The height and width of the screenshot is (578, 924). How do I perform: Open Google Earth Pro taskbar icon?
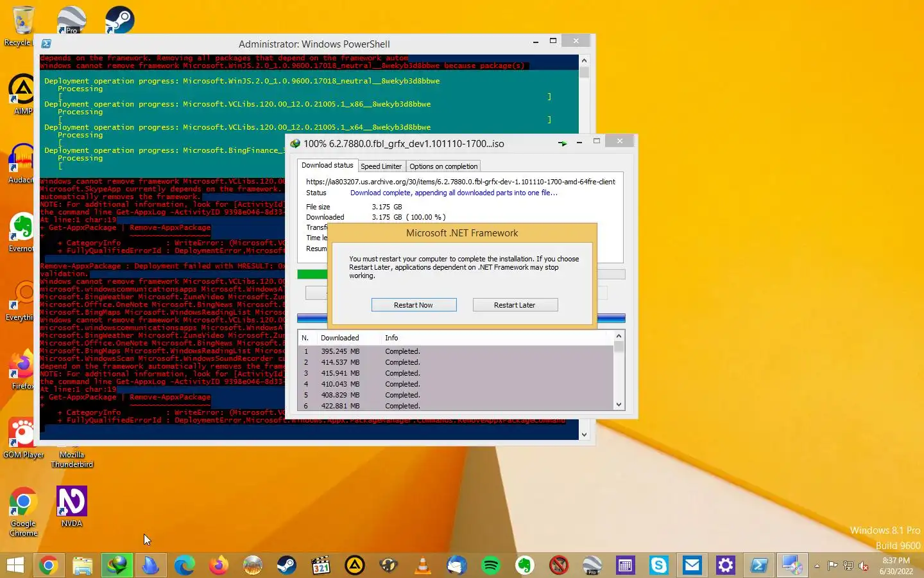point(593,565)
